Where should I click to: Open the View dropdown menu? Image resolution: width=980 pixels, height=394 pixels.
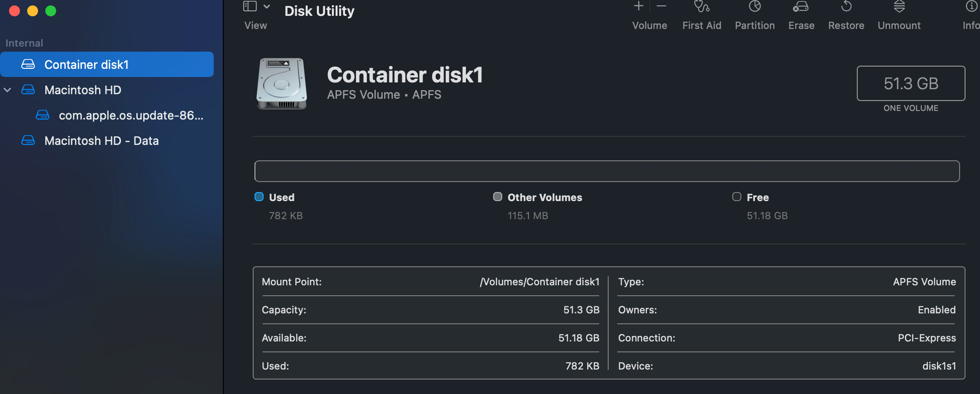point(267,7)
